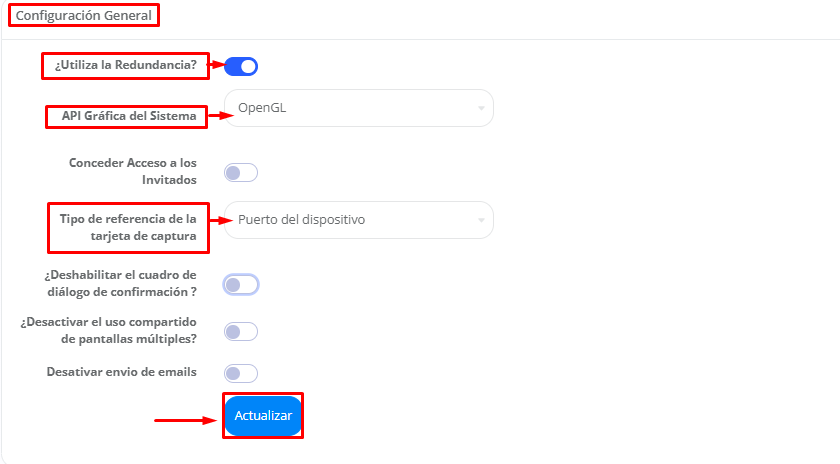Viewport: 840px width, 464px height.
Task: Click the API Gráfica del Sistema label
Action: pyautogui.click(x=129, y=116)
